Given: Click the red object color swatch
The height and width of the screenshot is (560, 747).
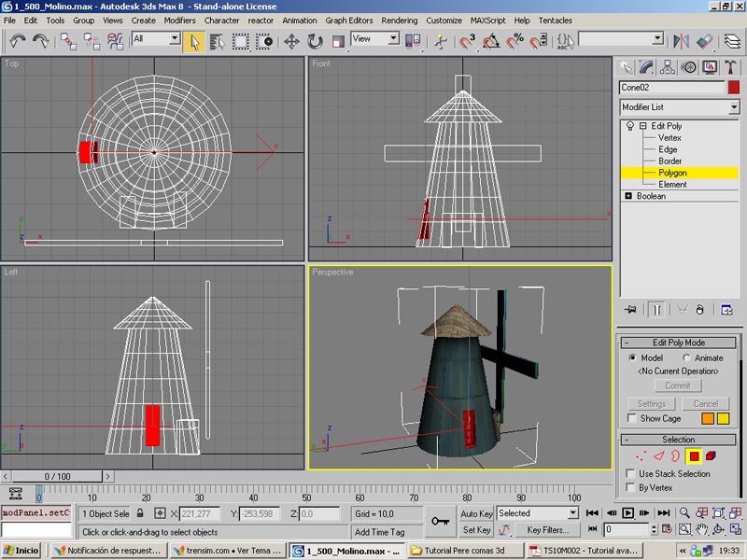Looking at the screenshot, I should coord(734,87).
